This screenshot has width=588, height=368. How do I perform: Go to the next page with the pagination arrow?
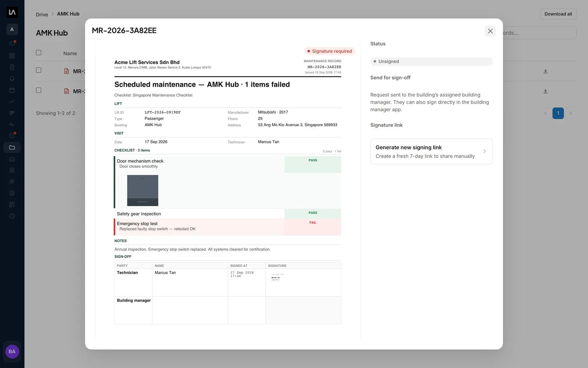click(x=571, y=113)
